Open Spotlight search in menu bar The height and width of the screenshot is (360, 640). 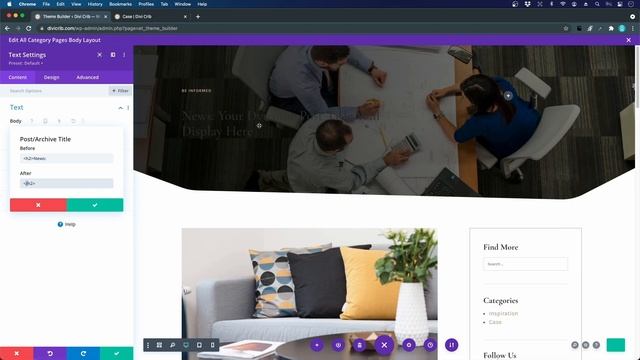click(x=597, y=4)
